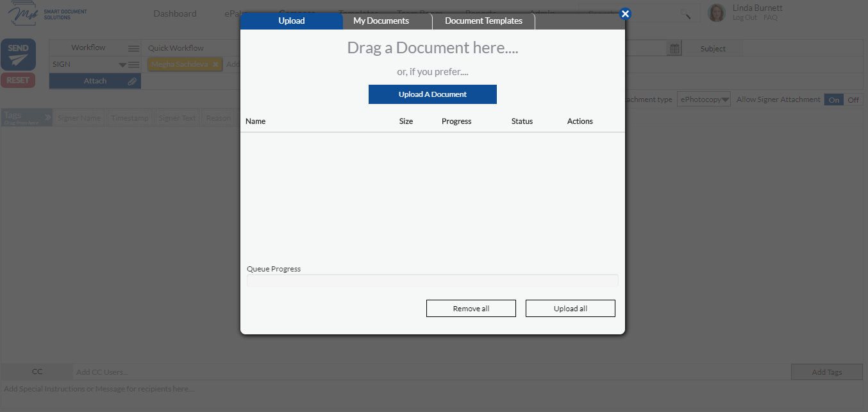Remove the Megha Sachdeva recipient chip

point(215,64)
